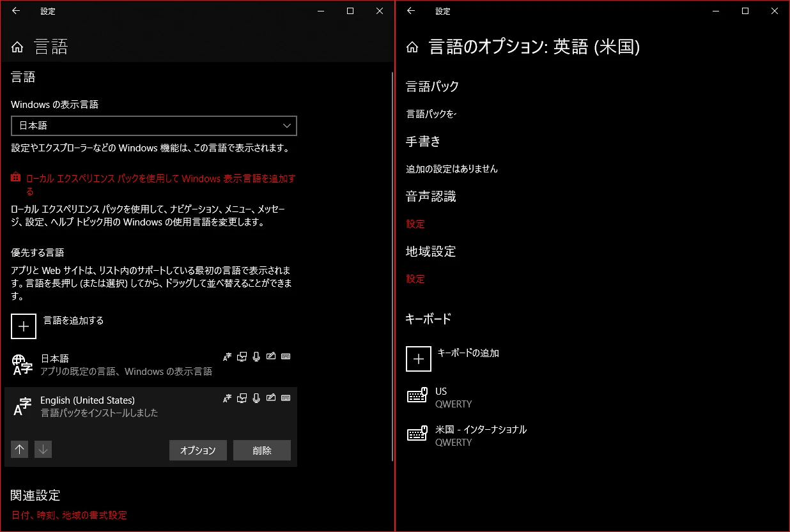Click handwriting feature icon on English row
The width and height of the screenshot is (790, 532).
271,399
